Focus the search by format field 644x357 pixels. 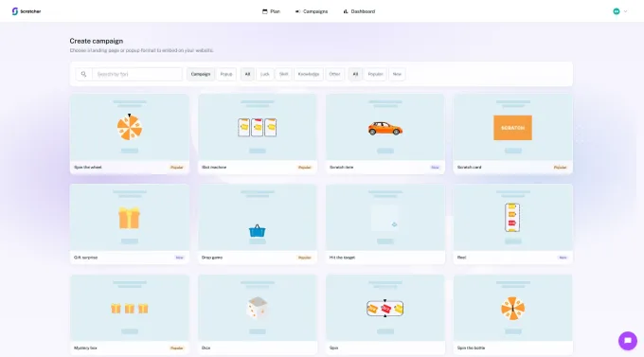[137, 75]
